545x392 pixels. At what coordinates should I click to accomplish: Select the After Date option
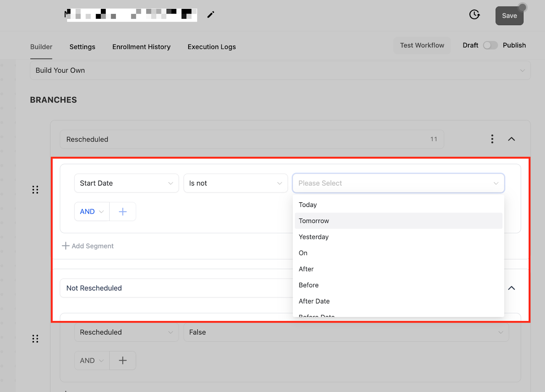[398, 301]
